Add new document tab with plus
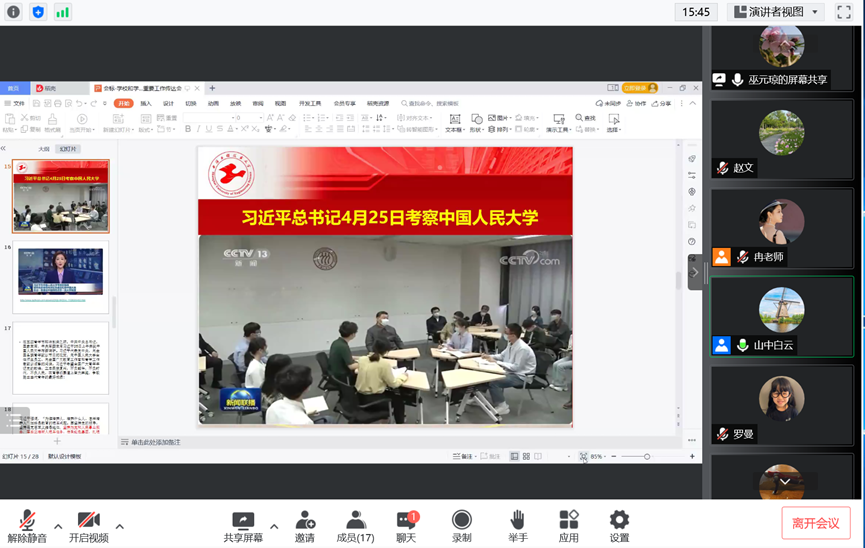The image size is (865, 548). (x=212, y=88)
